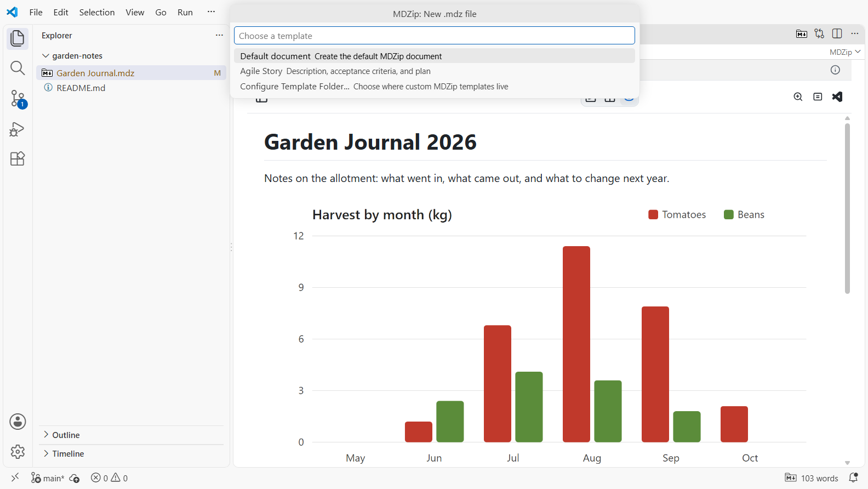Click the info circle icon
This screenshot has width=868, height=489.
pos(835,70)
